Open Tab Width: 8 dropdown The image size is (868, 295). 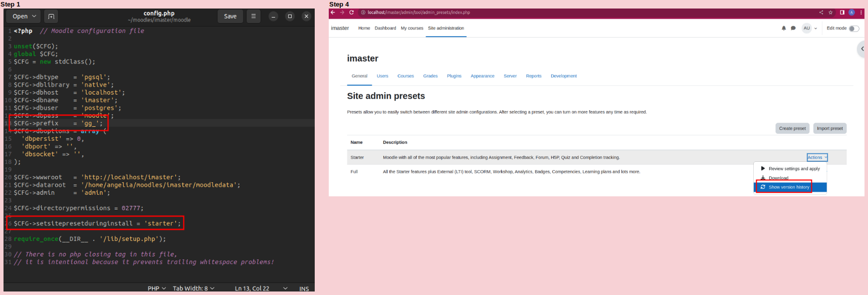[193, 288]
